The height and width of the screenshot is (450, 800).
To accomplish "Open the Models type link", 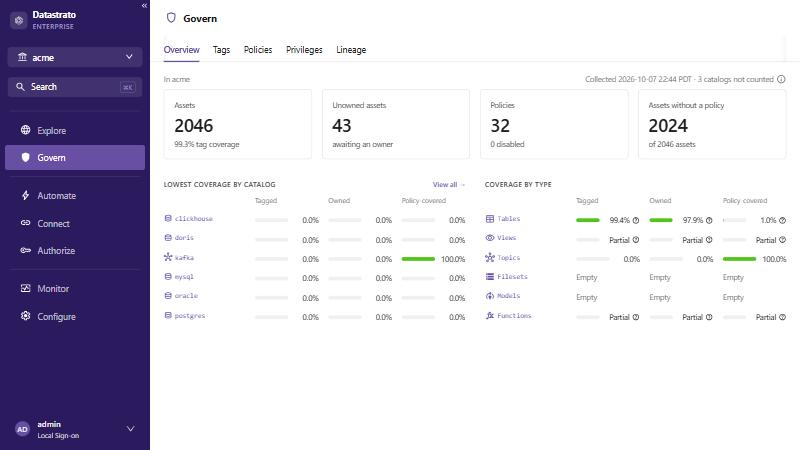I will 509,295.
